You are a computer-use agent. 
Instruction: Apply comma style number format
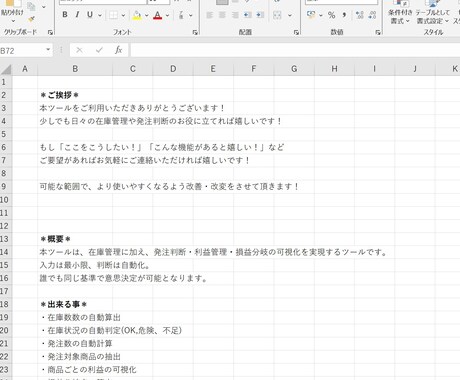344,15
